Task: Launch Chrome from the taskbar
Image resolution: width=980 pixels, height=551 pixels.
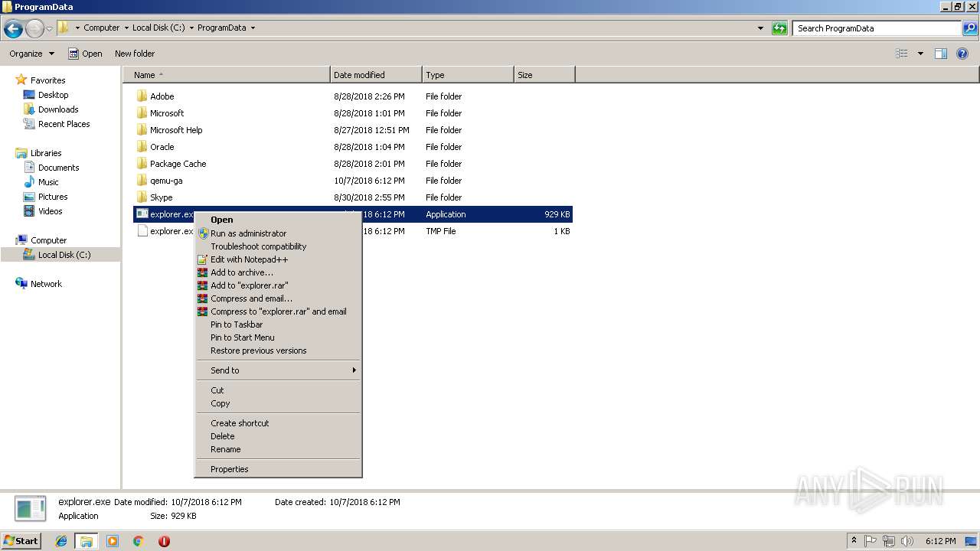Action: (139, 541)
